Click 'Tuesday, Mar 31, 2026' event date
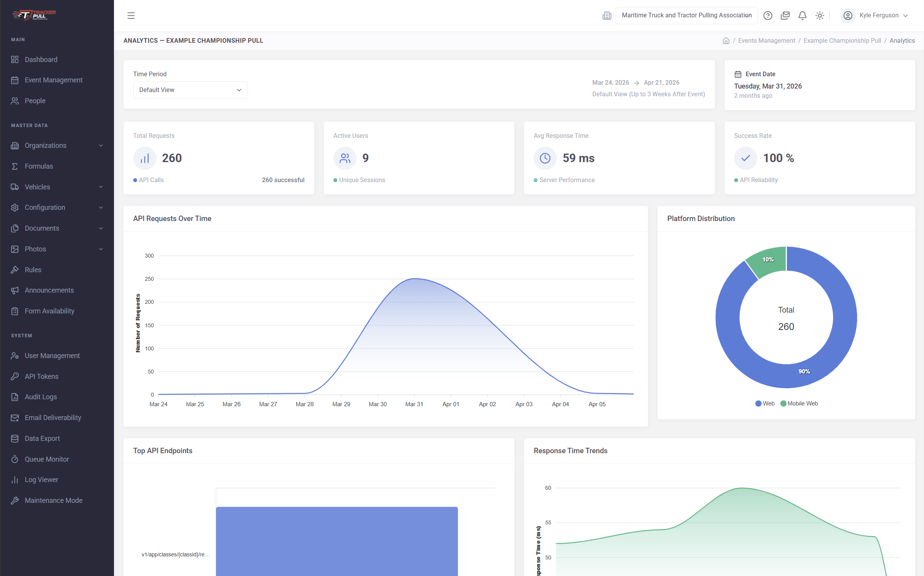Image resolution: width=924 pixels, height=576 pixels. 768,86
